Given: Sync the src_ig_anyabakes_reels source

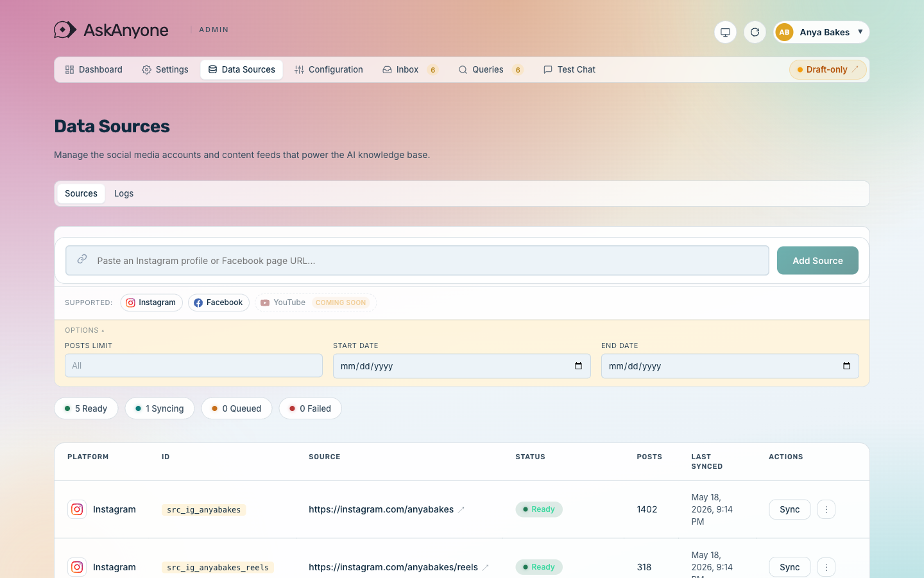Looking at the screenshot, I should coord(790,567).
